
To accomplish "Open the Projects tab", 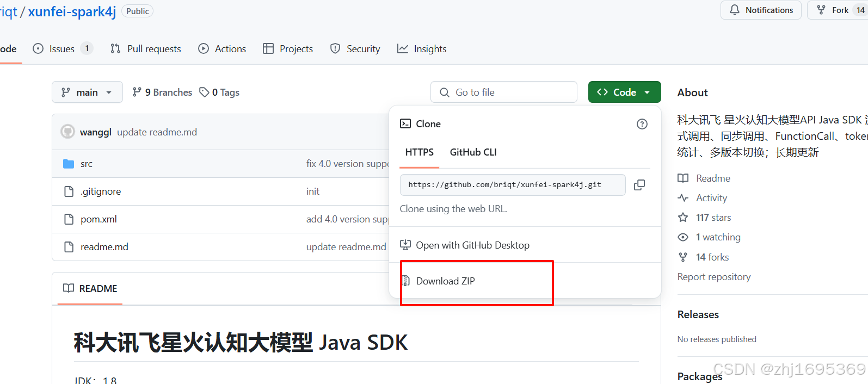I will point(288,48).
